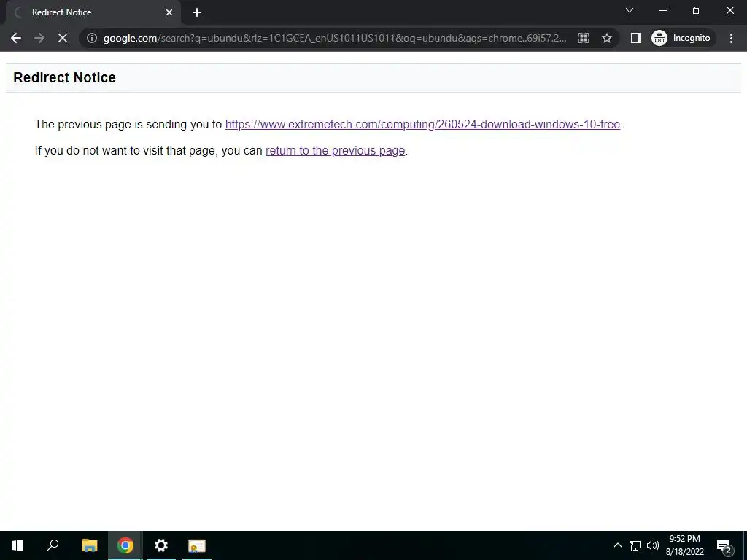
Task: Open Windows taskbar search
Action: 53,545
